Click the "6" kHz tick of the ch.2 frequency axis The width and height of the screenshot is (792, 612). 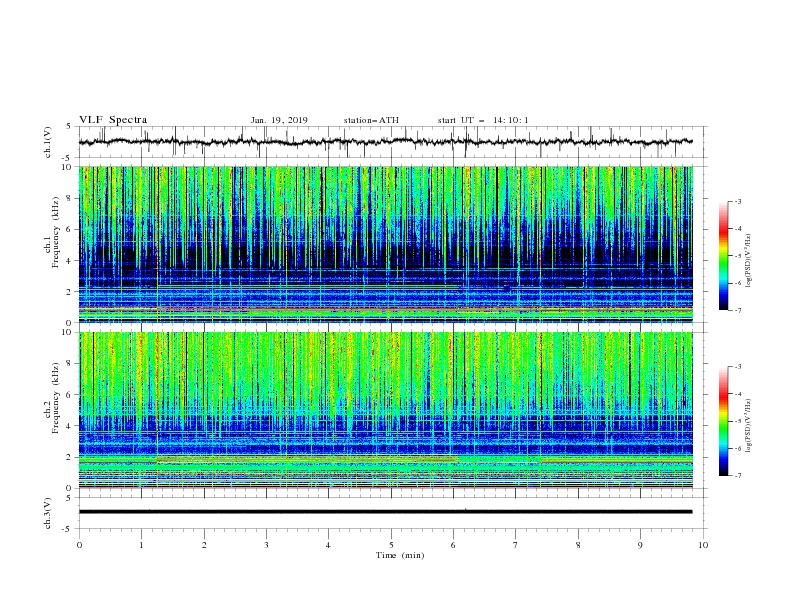[70, 395]
